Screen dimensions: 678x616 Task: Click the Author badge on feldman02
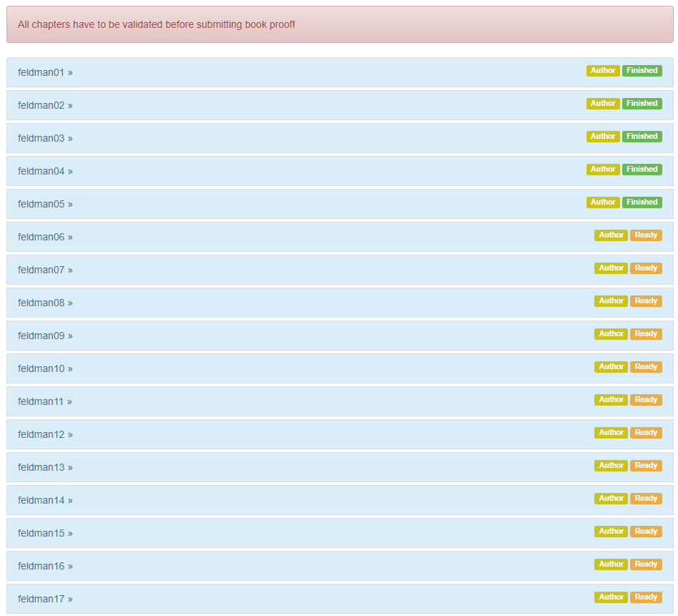[x=603, y=104]
